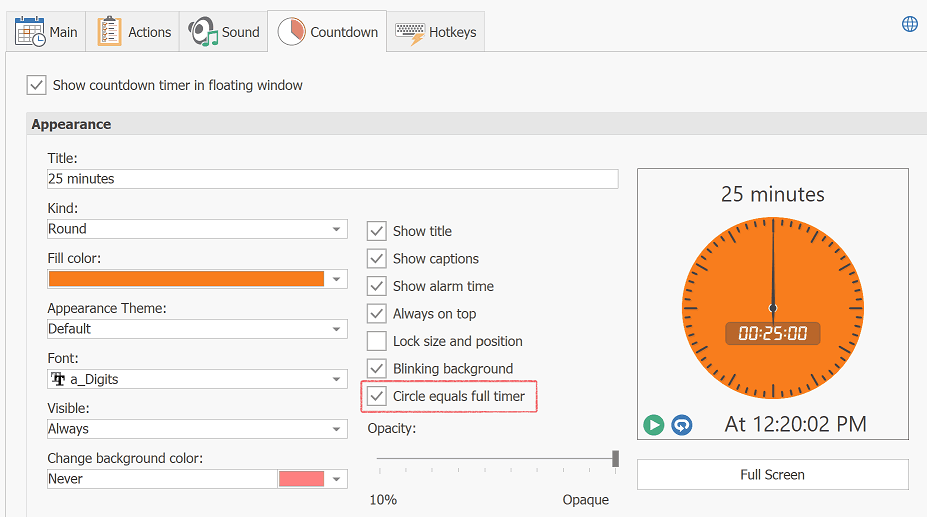Click the orange fill color swatch
Screen dimensions: 927x517
[x=186, y=279]
